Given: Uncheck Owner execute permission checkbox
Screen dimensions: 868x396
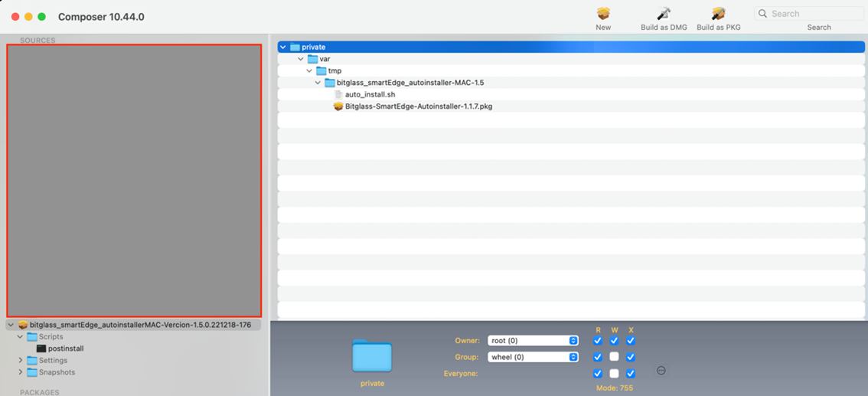Looking at the screenshot, I should (x=631, y=341).
